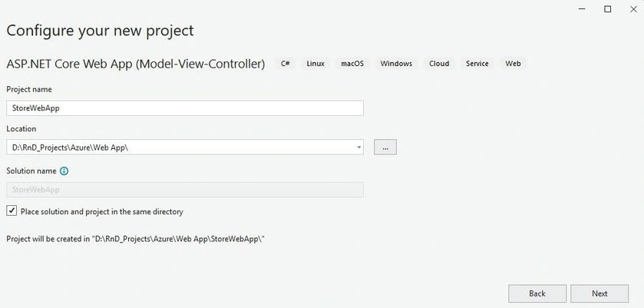Minimize the dialog window
This screenshot has height=308, width=644.
(582, 9)
